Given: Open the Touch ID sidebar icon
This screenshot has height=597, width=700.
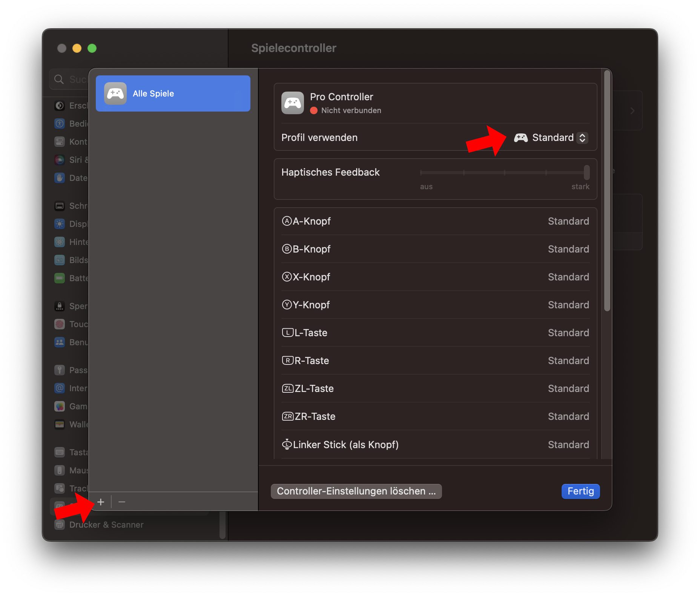Looking at the screenshot, I should 60,324.
